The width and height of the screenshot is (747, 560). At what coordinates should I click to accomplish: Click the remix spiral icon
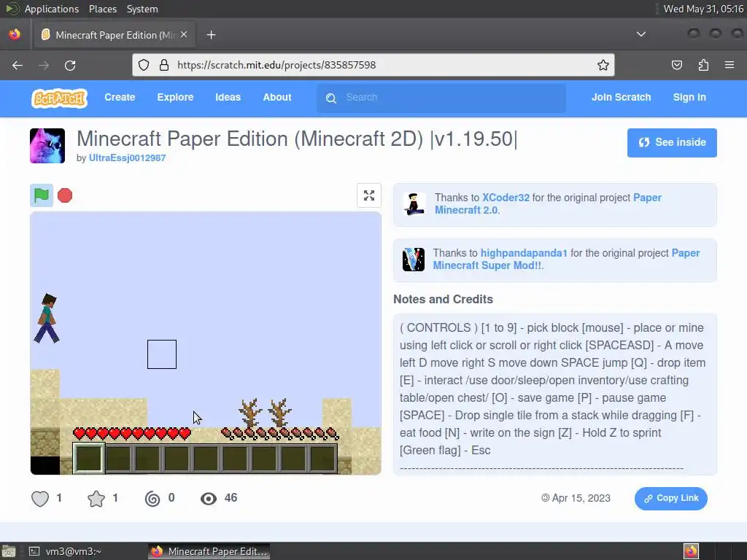152,499
